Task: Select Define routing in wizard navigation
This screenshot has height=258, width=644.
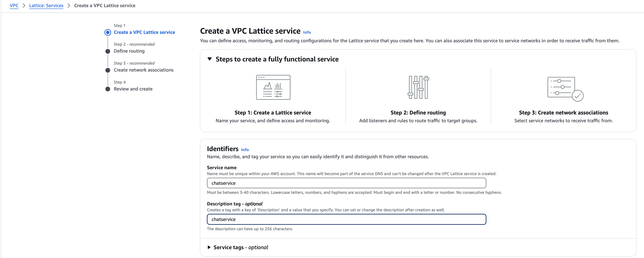Action: coord(129,51)
